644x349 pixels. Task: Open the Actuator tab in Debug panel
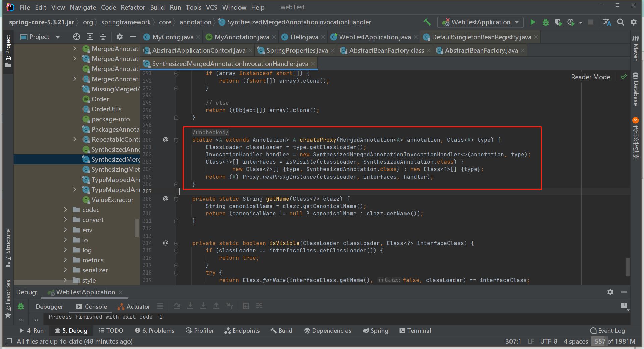pyautogui.click(x=134, y=306)
